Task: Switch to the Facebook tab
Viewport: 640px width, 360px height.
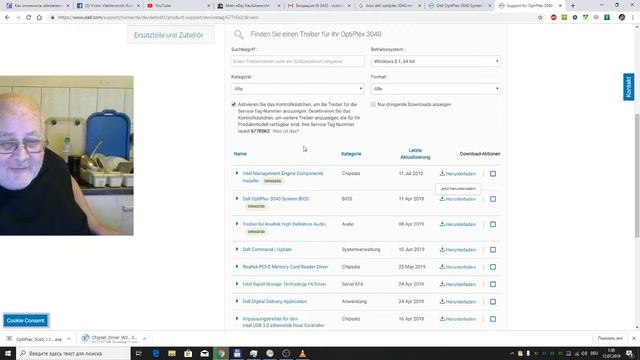Action: (x=108, y=6)
